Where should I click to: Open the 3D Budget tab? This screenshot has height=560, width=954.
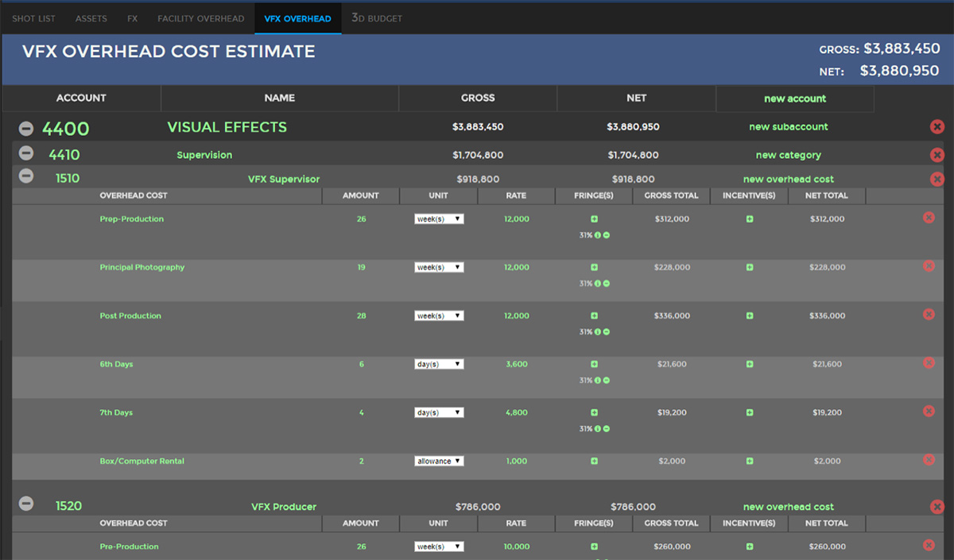(377, 18)
